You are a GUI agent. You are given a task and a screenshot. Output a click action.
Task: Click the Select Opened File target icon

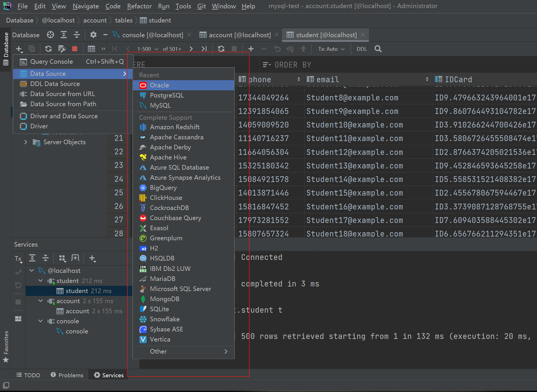point(50,35)
